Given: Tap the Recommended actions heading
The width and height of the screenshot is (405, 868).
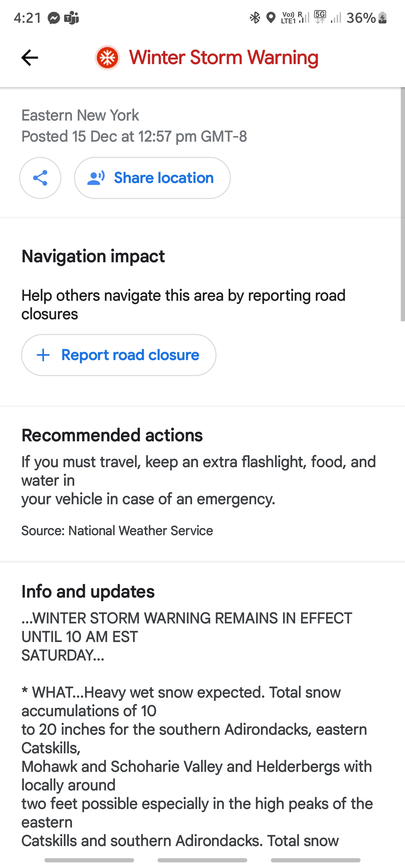Looking at the screenshot, I should pyautogui.click(x=112, y=435).
